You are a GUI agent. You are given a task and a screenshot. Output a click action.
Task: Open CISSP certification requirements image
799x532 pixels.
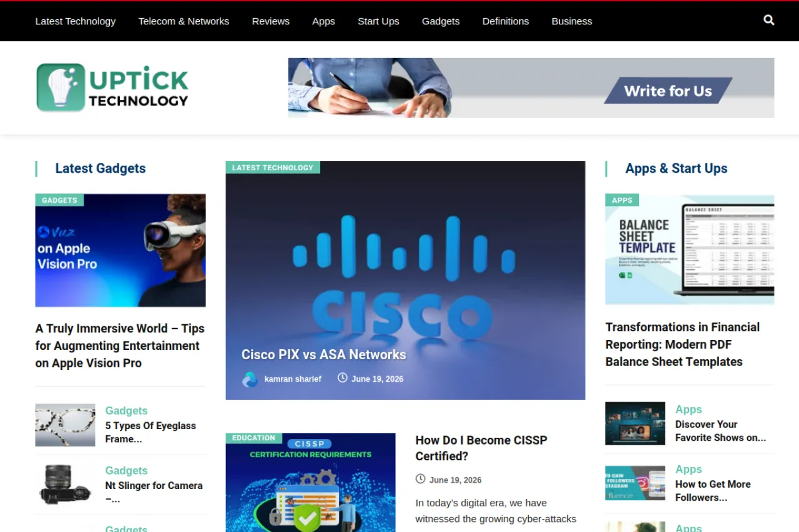311,483
